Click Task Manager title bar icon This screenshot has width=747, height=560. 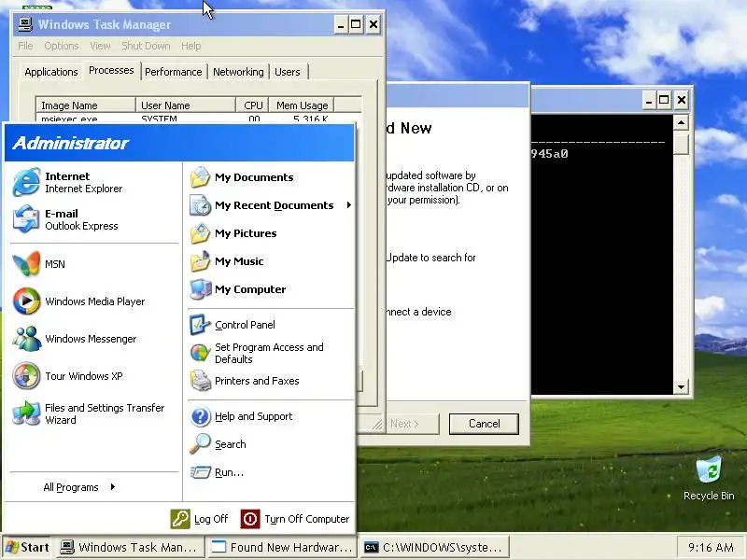pos(25,24)
